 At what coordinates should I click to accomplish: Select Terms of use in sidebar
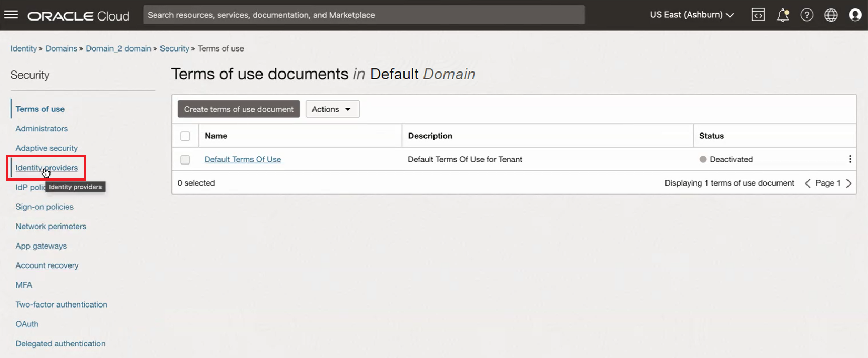pyautogui.click(x=40, y=109)
